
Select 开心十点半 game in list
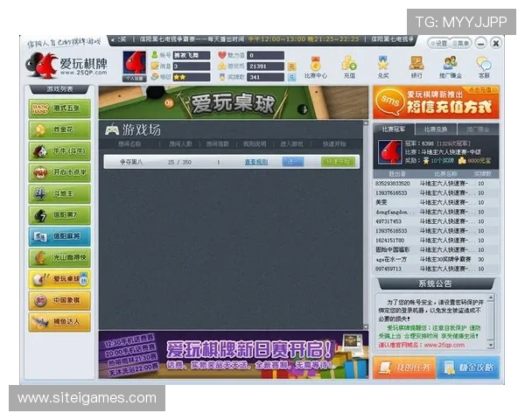pyautogui.click(x=59, y=172)
